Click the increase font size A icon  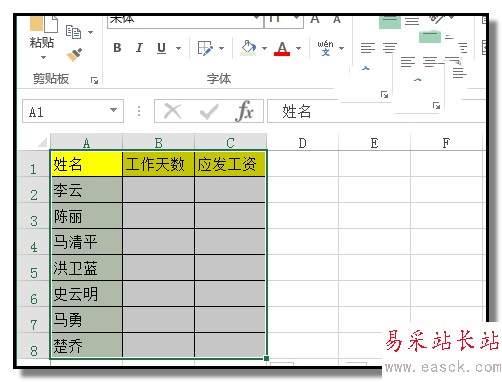315,20
